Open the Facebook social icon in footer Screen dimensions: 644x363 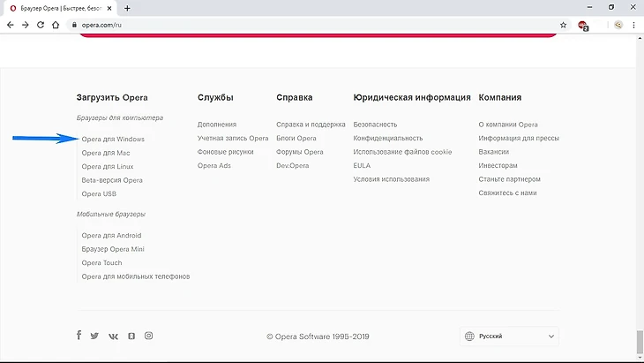[x=79, y=335]
